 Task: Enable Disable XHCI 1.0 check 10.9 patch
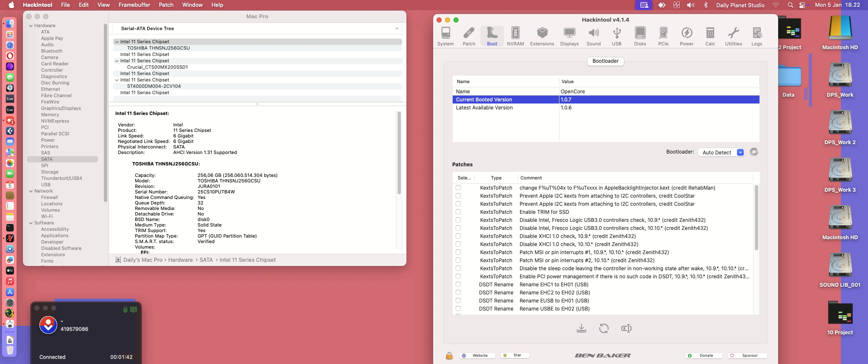pos(458,236)
